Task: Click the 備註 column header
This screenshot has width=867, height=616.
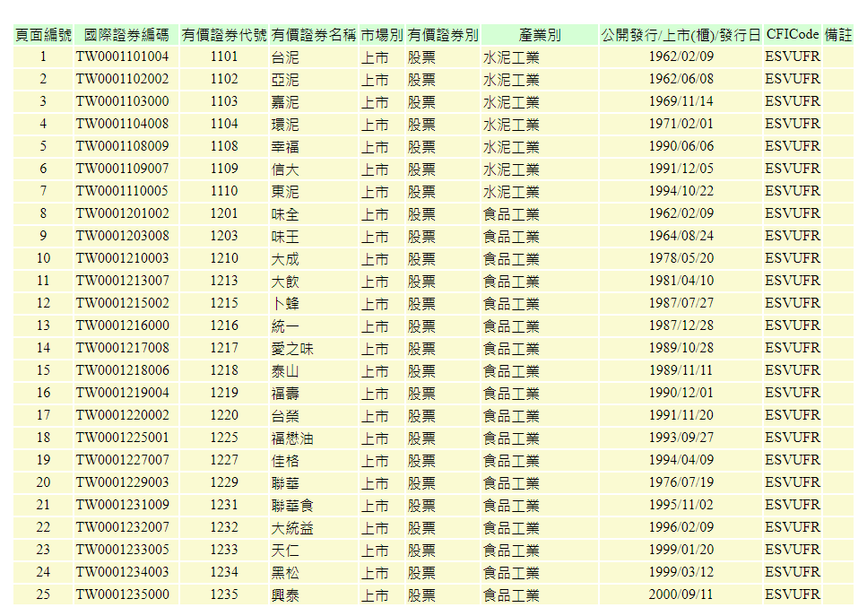Action: [x=838, y=35]
